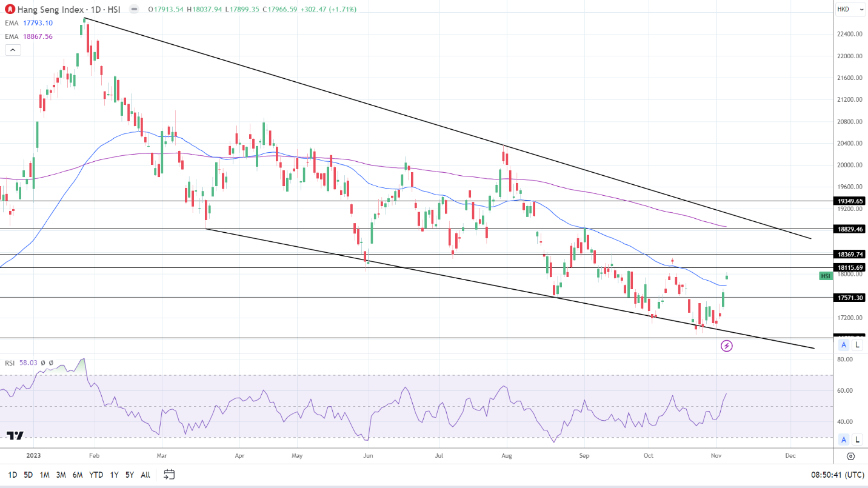
Task: Select the RSI 58.03 indicator legend
Action: [21, 363]
